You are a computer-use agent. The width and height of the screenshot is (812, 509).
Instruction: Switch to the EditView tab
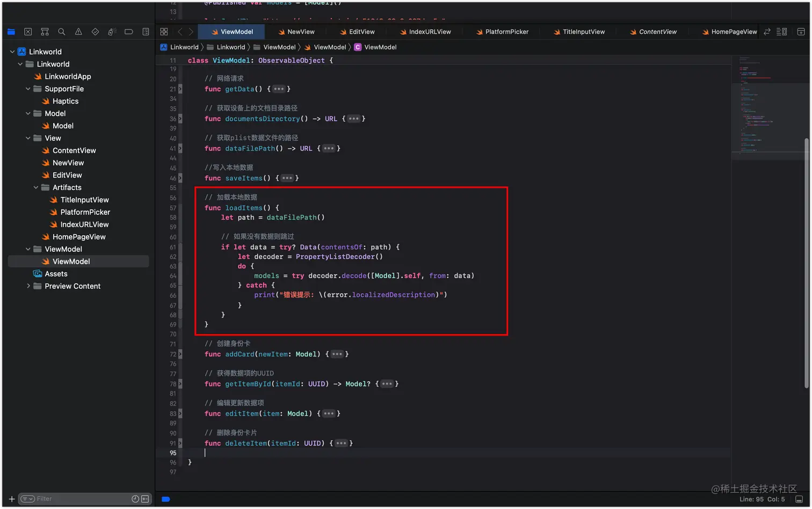(x=357, y=32)
